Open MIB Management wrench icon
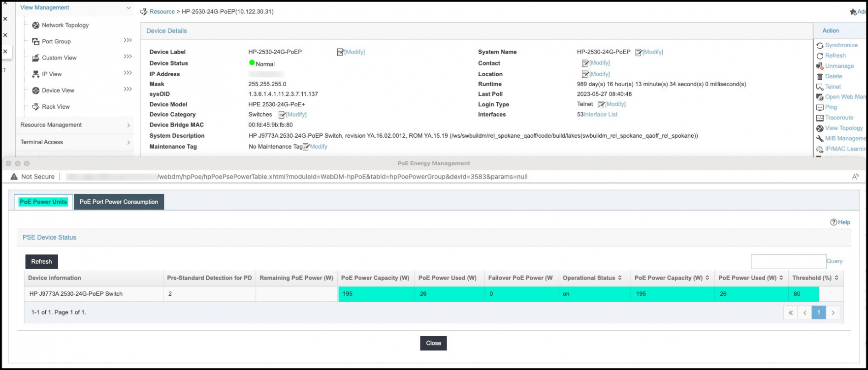This screenshot has width=868, height=370. click(x=820, y=139)
